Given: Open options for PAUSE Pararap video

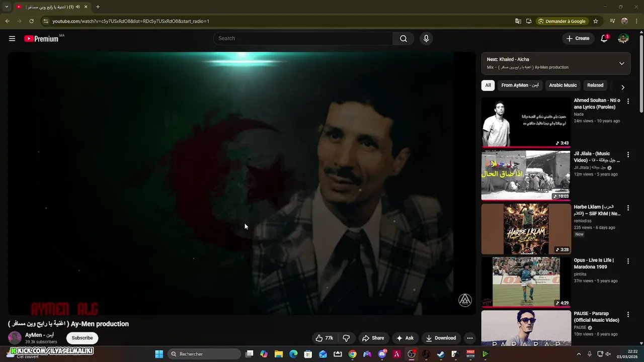Looking at the screenshot, I should [x=628, y=314].
